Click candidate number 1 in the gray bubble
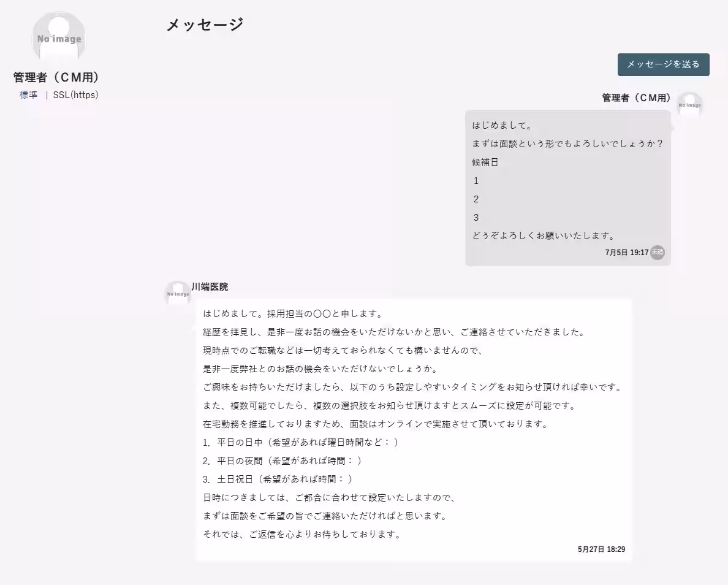Image resolution: width=728 pixels, height=585 pixels. (476, 180)
